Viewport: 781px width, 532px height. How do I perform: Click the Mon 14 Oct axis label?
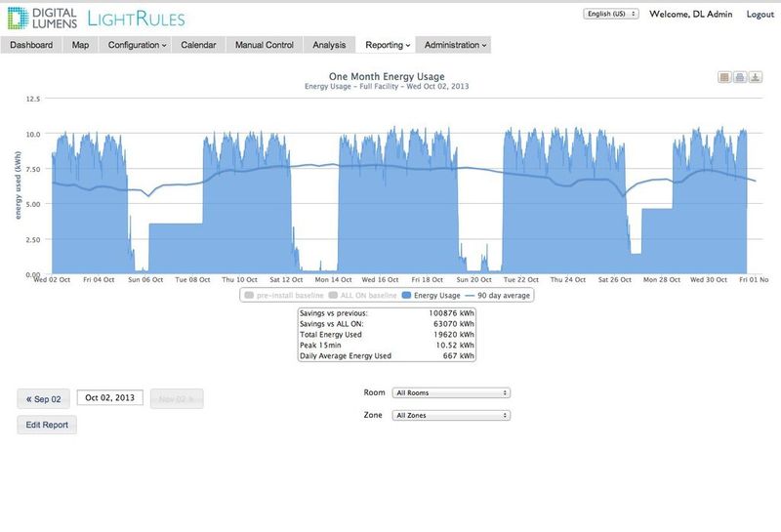pyautogui.click(x=333, y=280)
